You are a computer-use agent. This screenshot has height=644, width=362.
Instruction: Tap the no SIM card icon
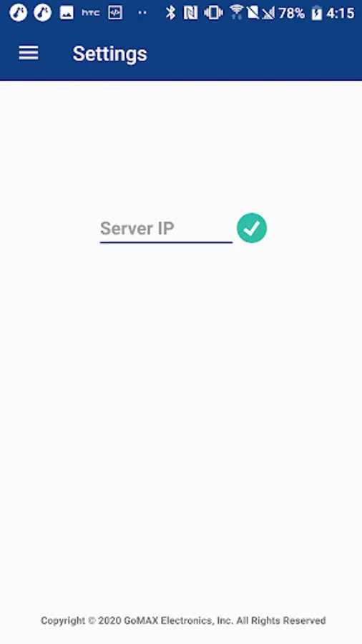pyautogui.click(x=253, y=13)
